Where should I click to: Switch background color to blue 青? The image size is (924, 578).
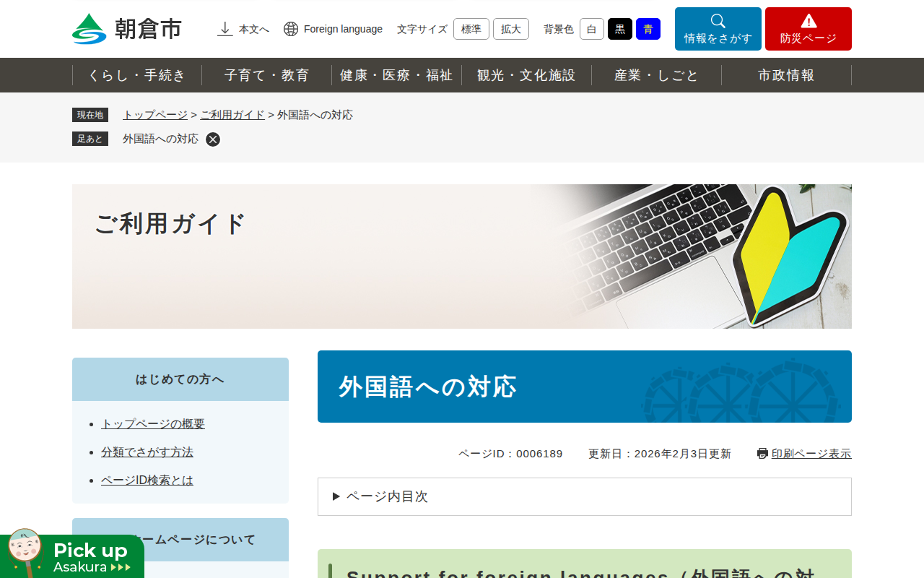(648, 29)
